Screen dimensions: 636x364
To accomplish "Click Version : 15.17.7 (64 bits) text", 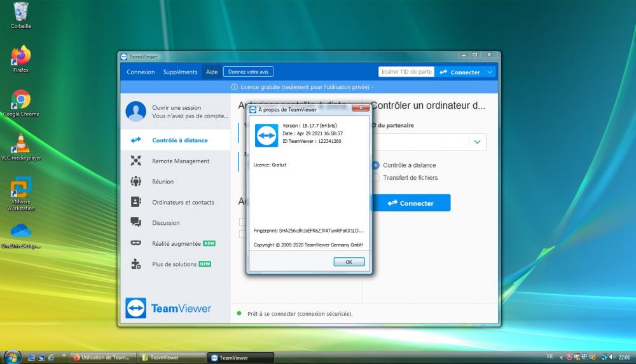I will 310,126.
